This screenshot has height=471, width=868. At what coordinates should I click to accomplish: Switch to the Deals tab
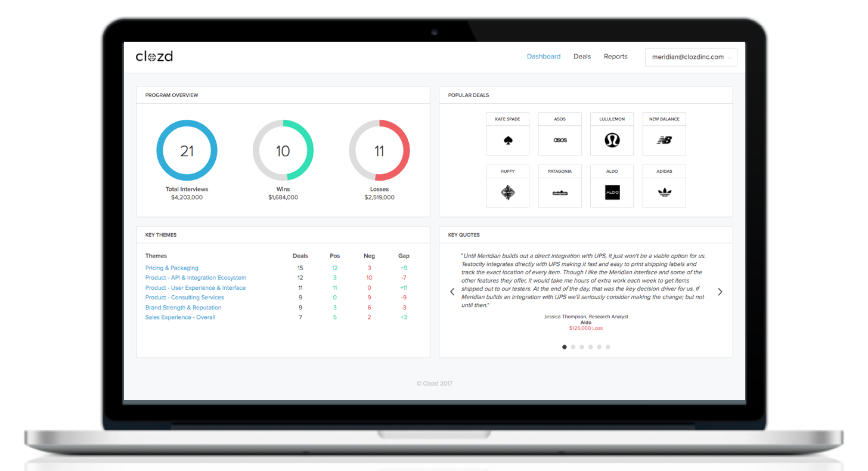click(x=582, y=57)
